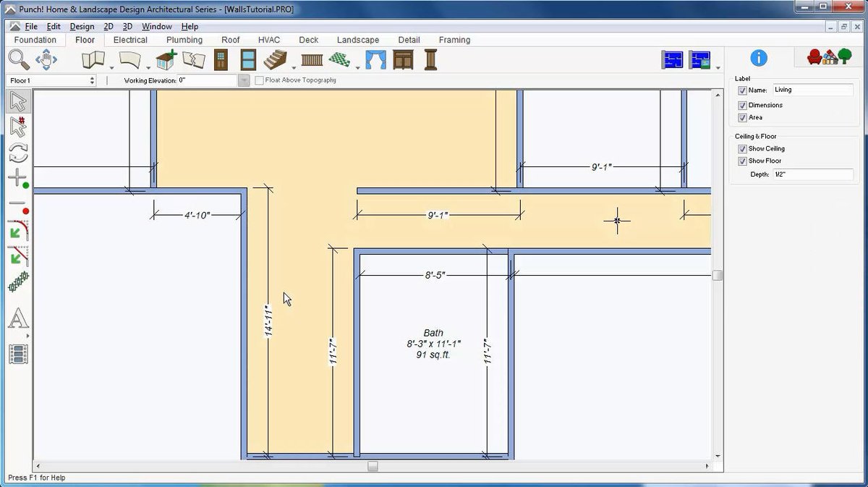The height and width of the screenshot is (487, 868).
Task: Open the blue Info properties tab
Action: 758,58
